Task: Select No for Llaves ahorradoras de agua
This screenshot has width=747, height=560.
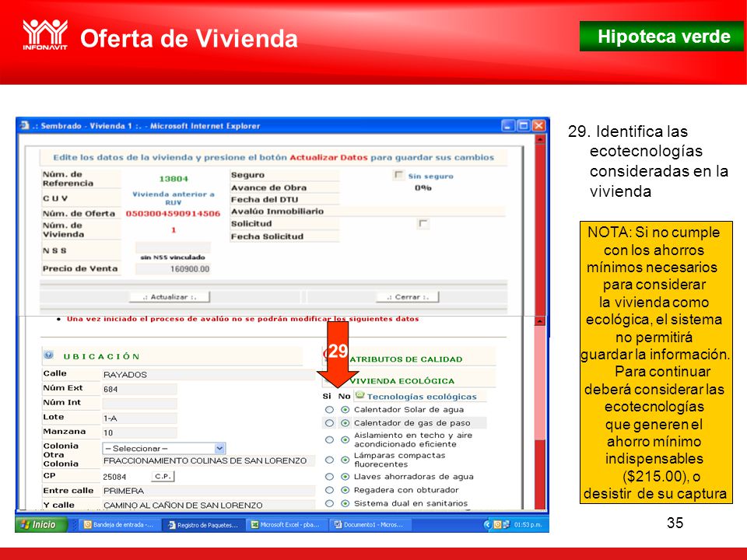Action: click(345, 477)
